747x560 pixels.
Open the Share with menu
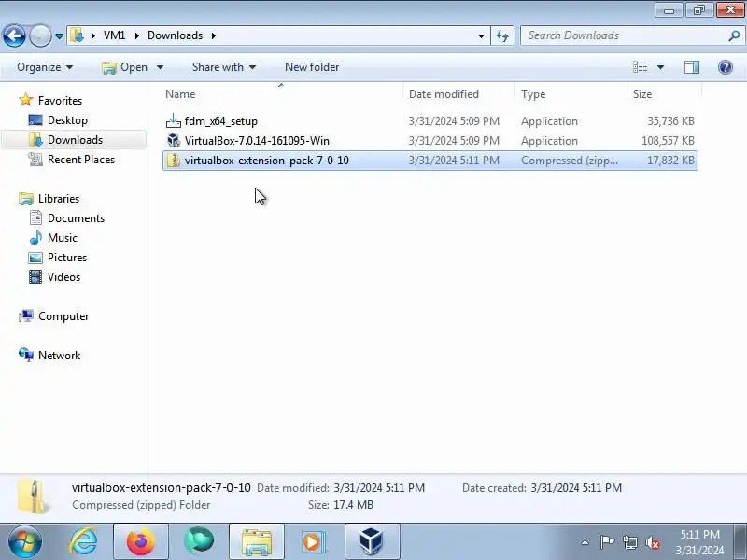pos(224,67)
